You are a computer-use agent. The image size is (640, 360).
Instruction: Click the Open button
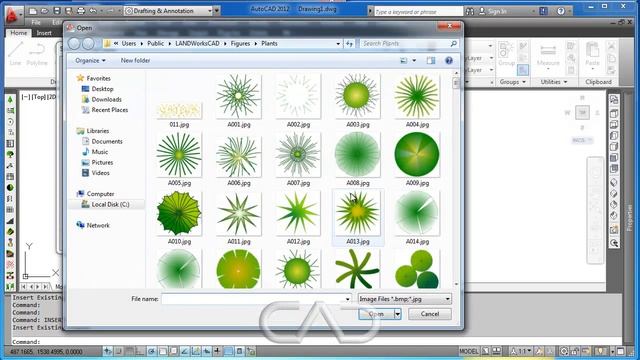point(376,314)
